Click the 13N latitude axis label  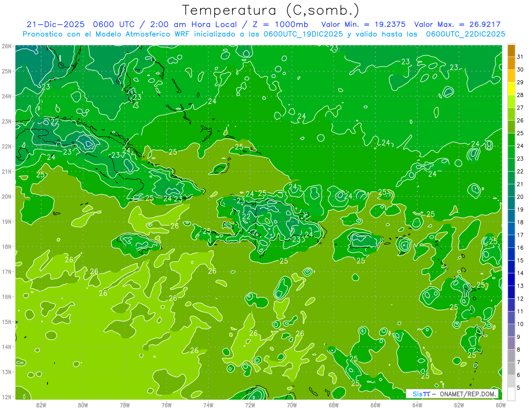[6, 372]
